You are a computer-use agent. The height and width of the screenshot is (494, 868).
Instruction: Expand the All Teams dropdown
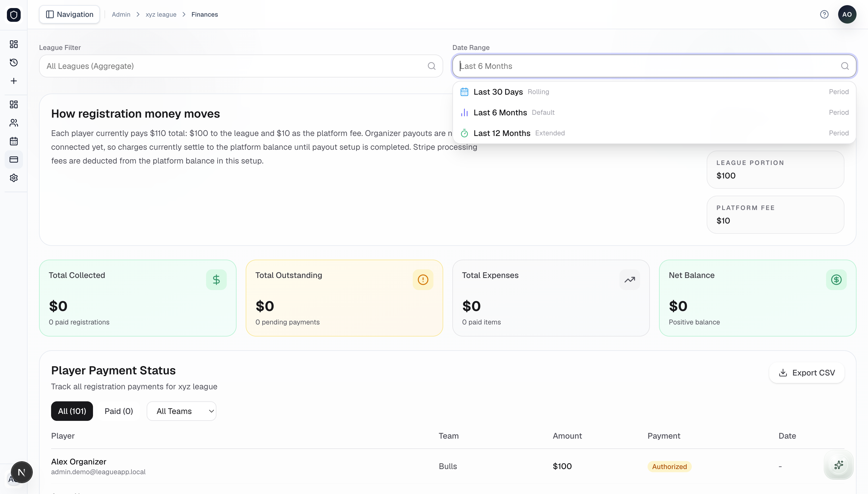(x=181, y=411)
